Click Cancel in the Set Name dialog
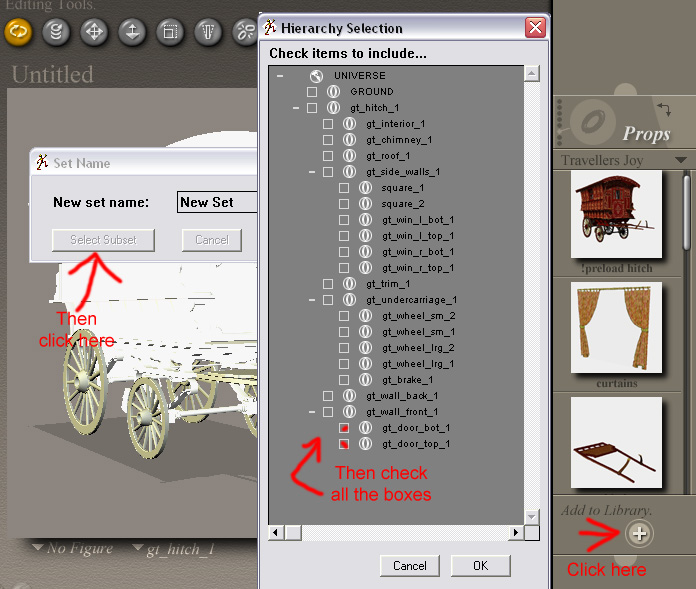The width and height of the screenshot is (696, 589). coord(212,240)
